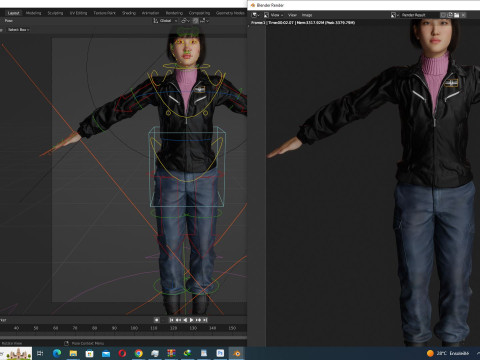Jump to next keyframe in timeline
This screenshot has height=360, width=480.
coord(198,320)
